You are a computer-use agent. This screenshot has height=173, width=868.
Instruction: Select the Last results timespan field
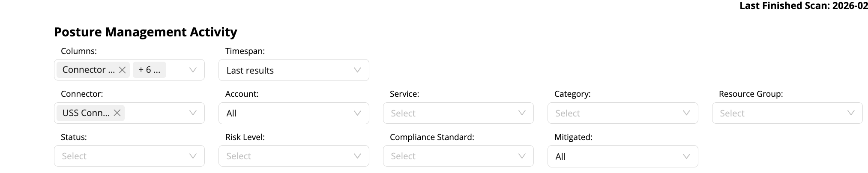(x=283, y=70)
